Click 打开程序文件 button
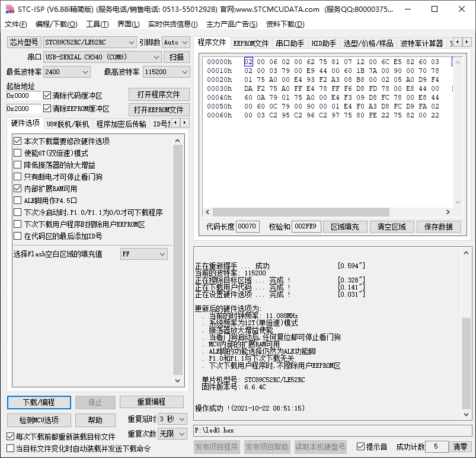This screenshot has width=476, height=458. tap(159, 94)
